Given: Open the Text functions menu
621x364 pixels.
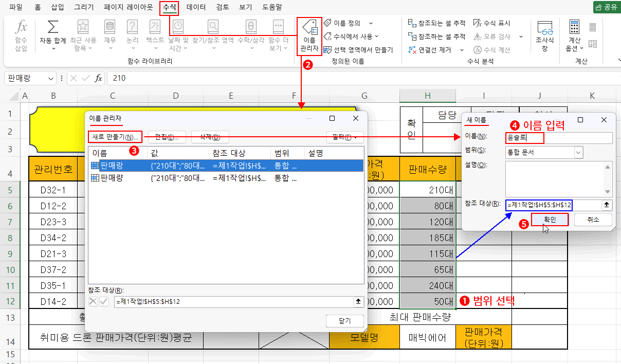Looking at the screenshot, I should [155, 35].
